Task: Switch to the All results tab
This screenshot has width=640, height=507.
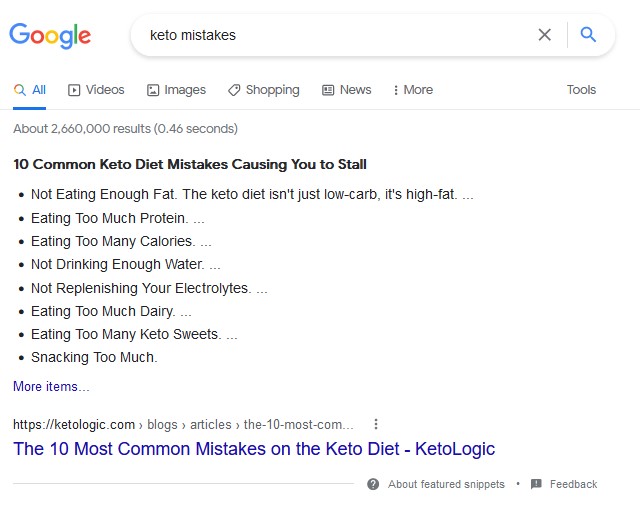Action: click(x=29, y=90)
